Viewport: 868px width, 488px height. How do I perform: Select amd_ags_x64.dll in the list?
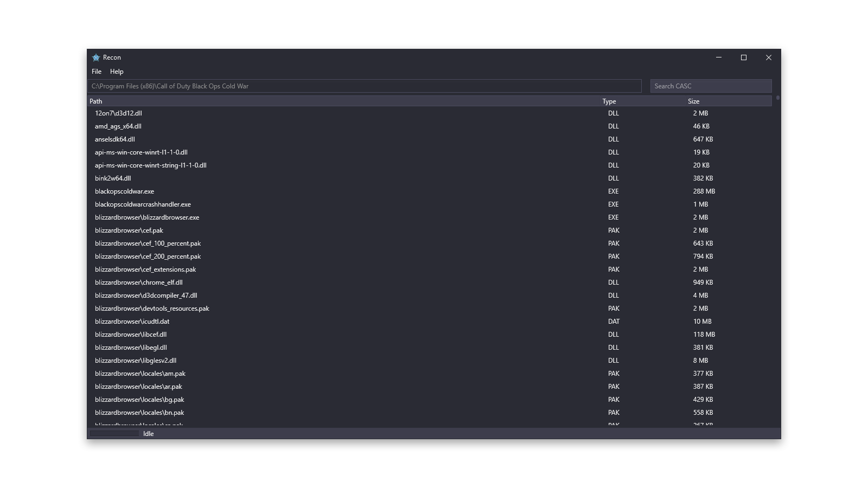tap(430, 126)
